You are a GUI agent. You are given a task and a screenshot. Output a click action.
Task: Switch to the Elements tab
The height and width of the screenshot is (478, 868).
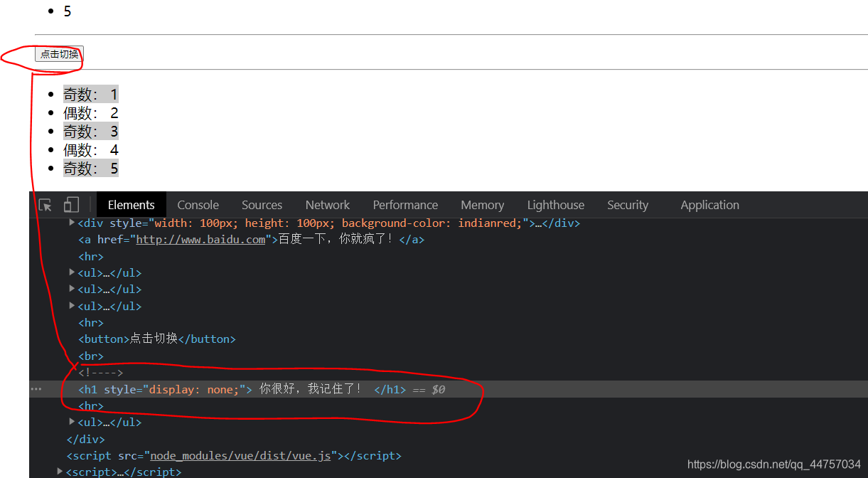pos(132,205)
